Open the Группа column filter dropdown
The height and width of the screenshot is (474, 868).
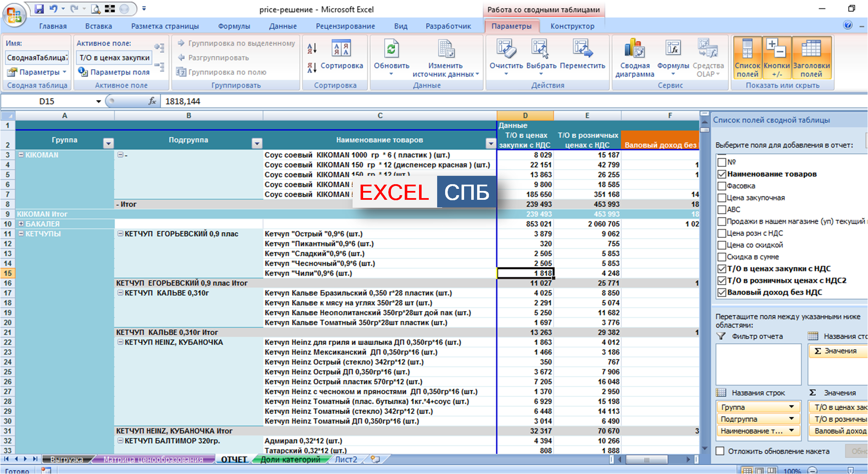click(x=109, y=143)
